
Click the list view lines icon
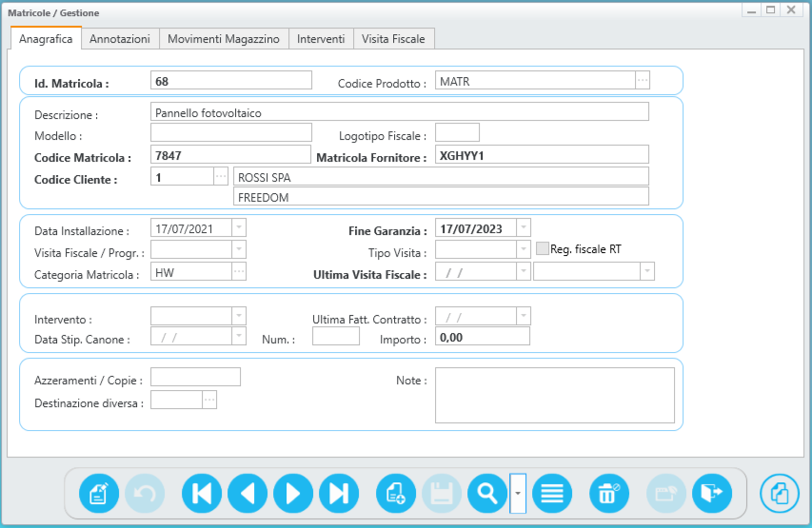click(552, 493)
